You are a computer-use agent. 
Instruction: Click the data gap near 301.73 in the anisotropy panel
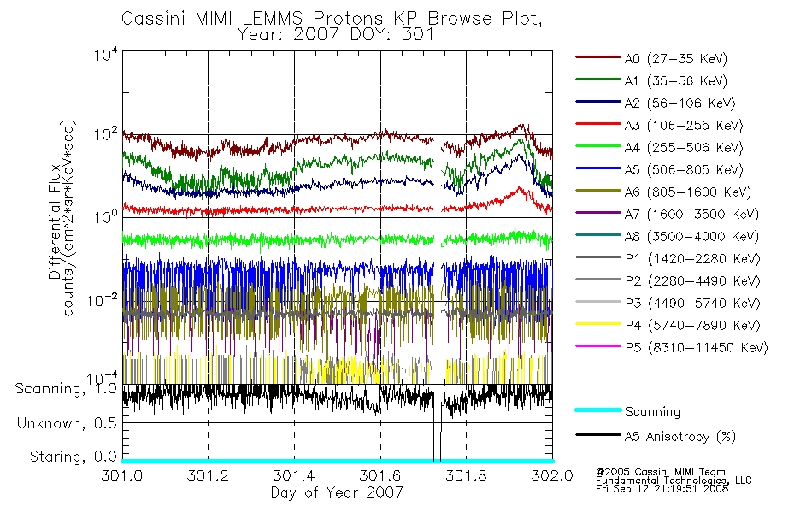point(438,422)
